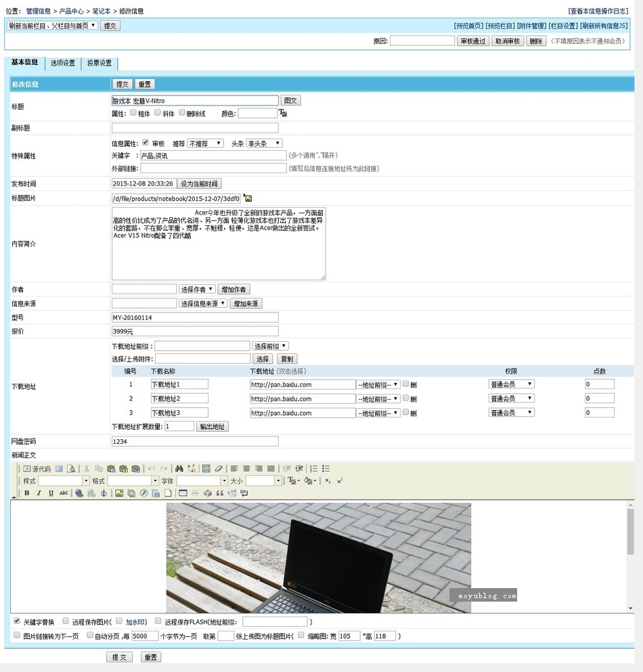Click the Preview icon in editor toolbar

point(71,469)
